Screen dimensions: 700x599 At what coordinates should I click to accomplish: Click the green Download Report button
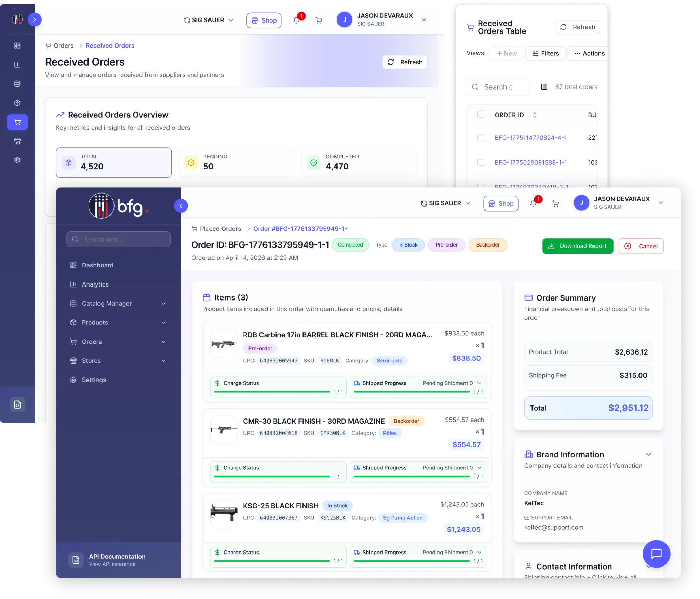(x=578, y=246)
